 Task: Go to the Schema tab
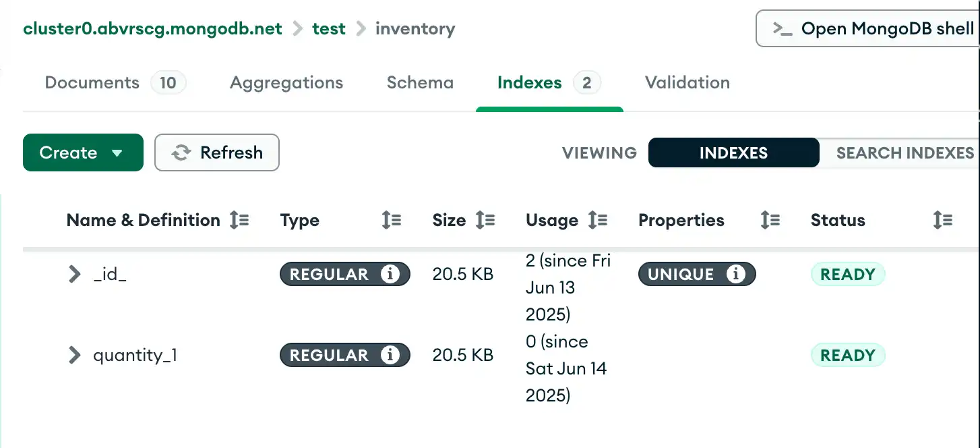(420, 83)
